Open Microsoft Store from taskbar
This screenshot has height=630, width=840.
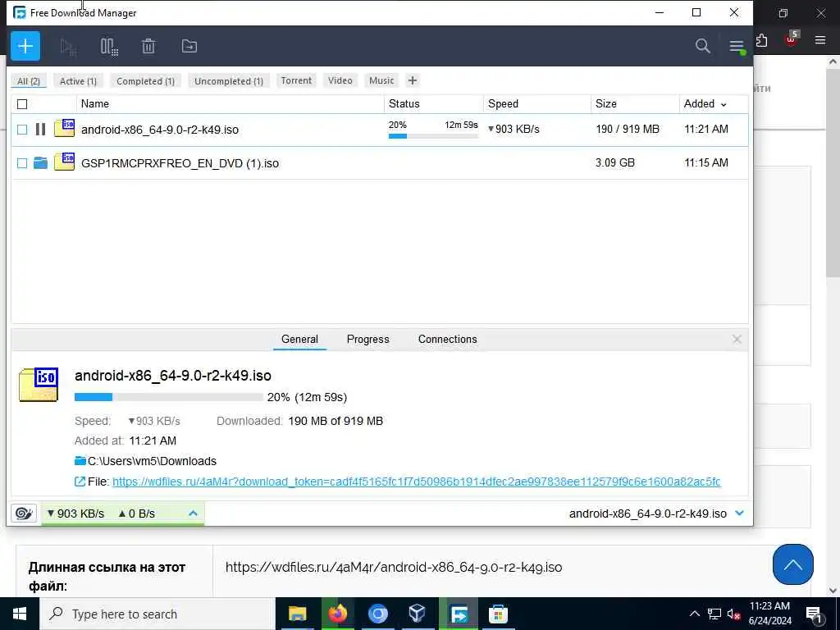coord(498,614)
